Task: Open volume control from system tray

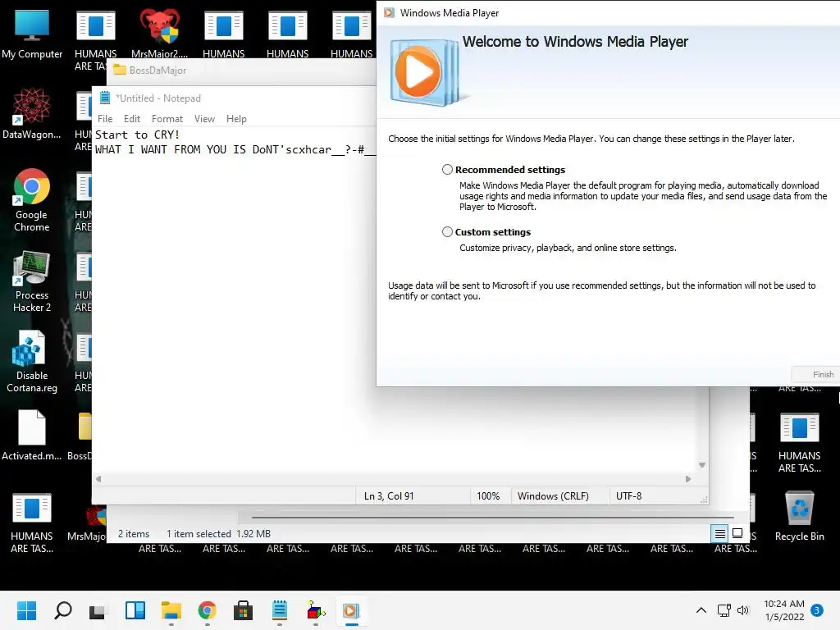Action: (743, 610)
